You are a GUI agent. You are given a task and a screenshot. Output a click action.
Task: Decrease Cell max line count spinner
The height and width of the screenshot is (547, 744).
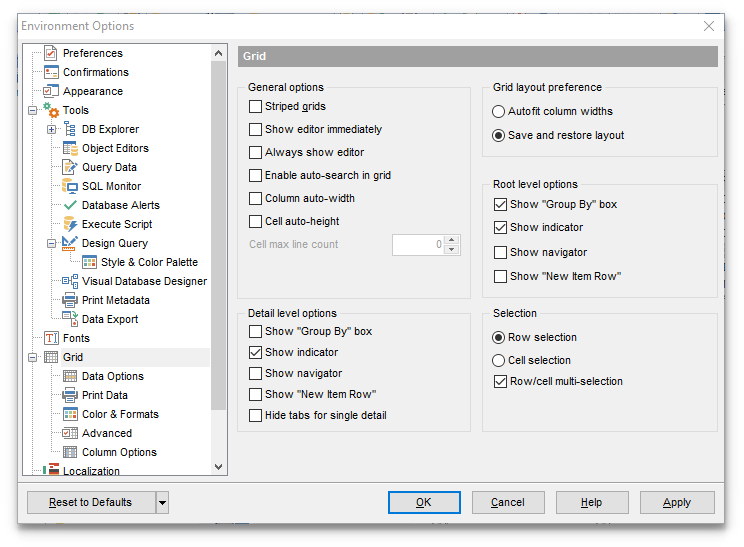(452, 250)
